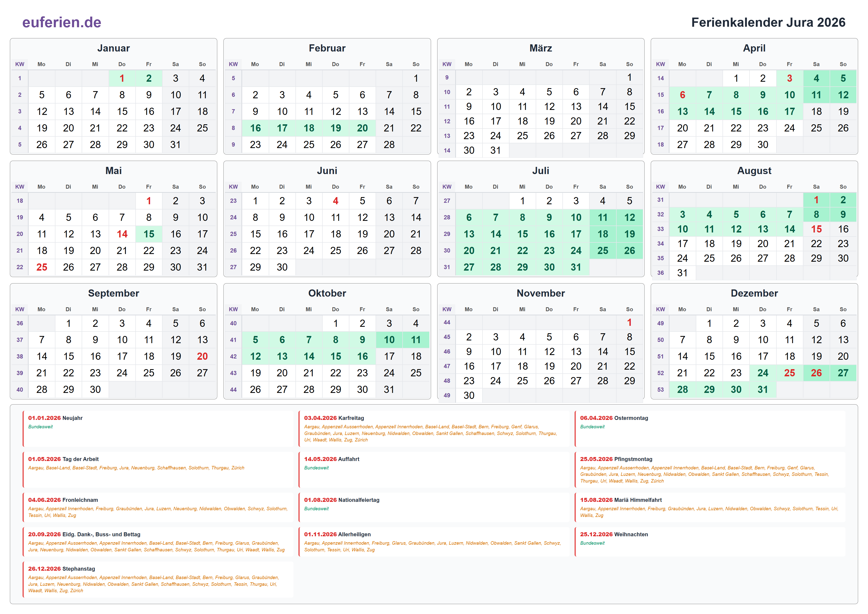Viewport: 868px width, 614px height.
Task: Click highlighted 31 in Juli week 31
Action: coord(576,267)
